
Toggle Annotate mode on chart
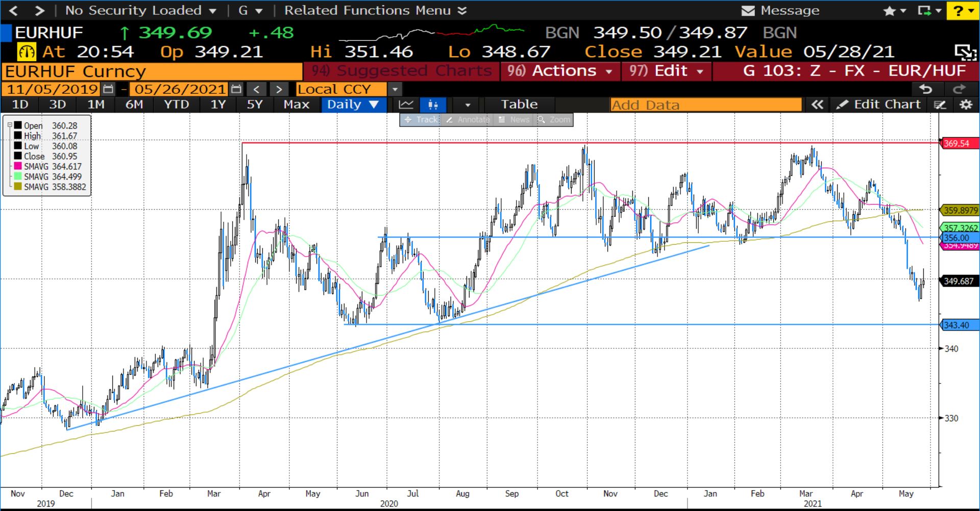pos(468,120)
